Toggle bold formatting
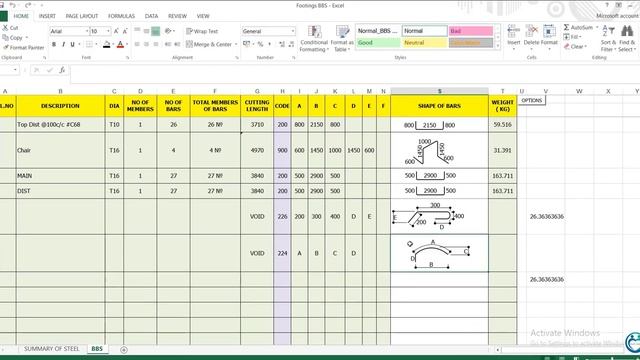 coord(54,44)
